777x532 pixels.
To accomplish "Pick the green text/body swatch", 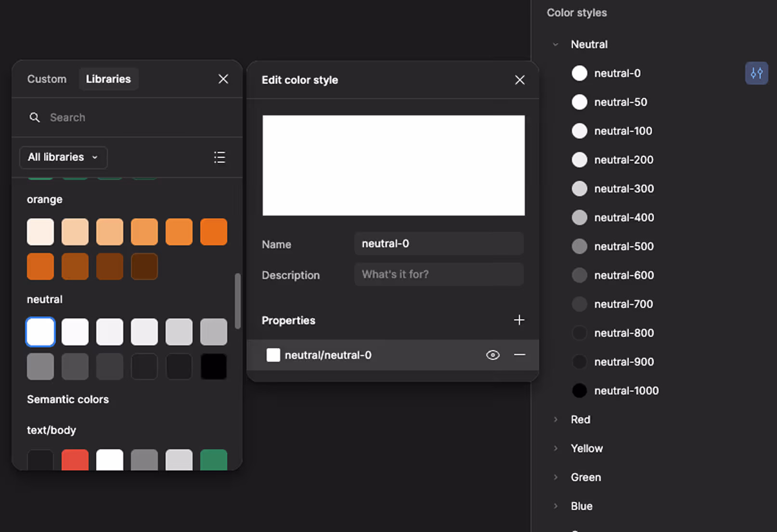I will click(214, 460).
